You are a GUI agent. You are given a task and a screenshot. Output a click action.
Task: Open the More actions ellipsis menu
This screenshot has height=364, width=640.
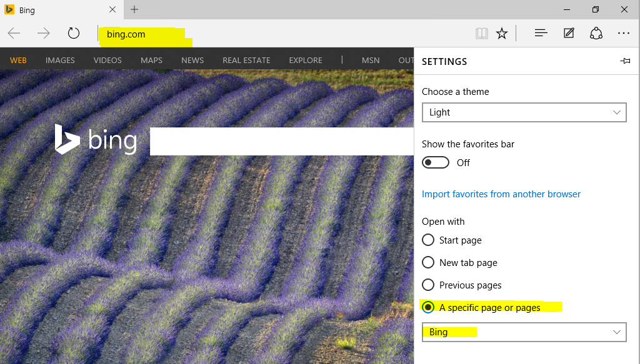point(624,33)
